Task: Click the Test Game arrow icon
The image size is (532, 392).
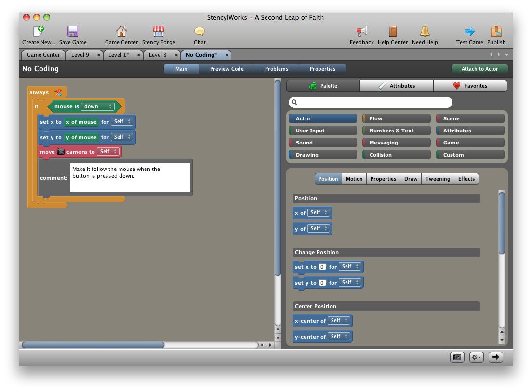Action: click(469, 31)
